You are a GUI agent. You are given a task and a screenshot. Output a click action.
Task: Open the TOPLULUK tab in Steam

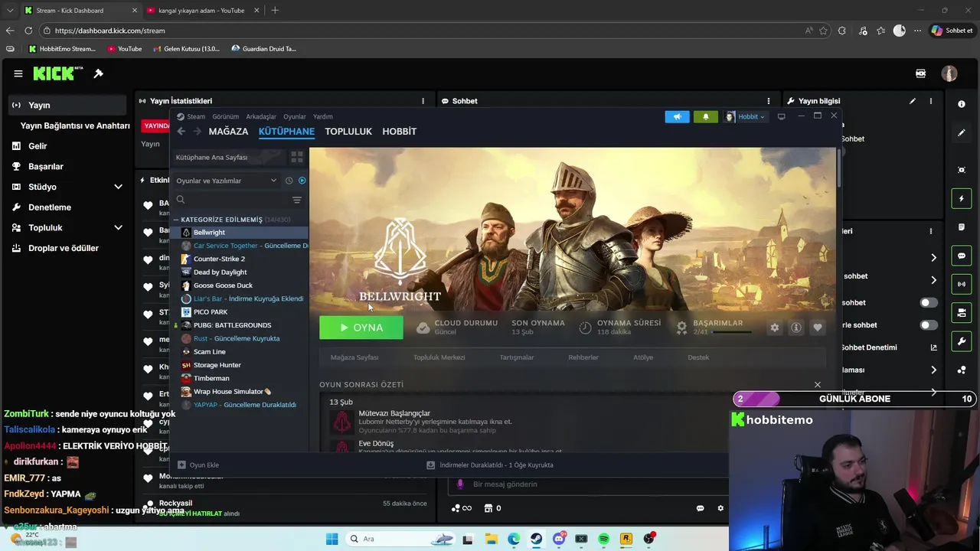[348, 132]
